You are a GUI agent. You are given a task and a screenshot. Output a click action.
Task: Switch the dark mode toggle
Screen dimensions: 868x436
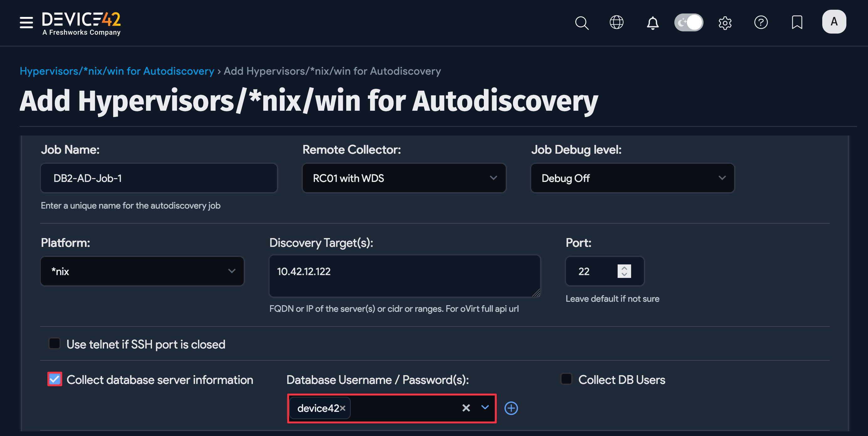click(689, 22)
